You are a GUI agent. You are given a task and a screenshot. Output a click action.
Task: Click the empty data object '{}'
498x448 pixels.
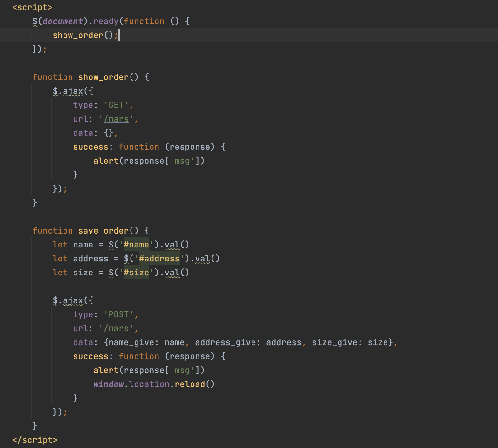pos(109,133)
